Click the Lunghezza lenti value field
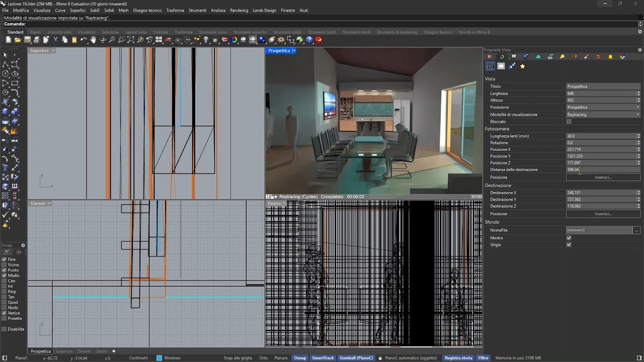 click(601, 136)
